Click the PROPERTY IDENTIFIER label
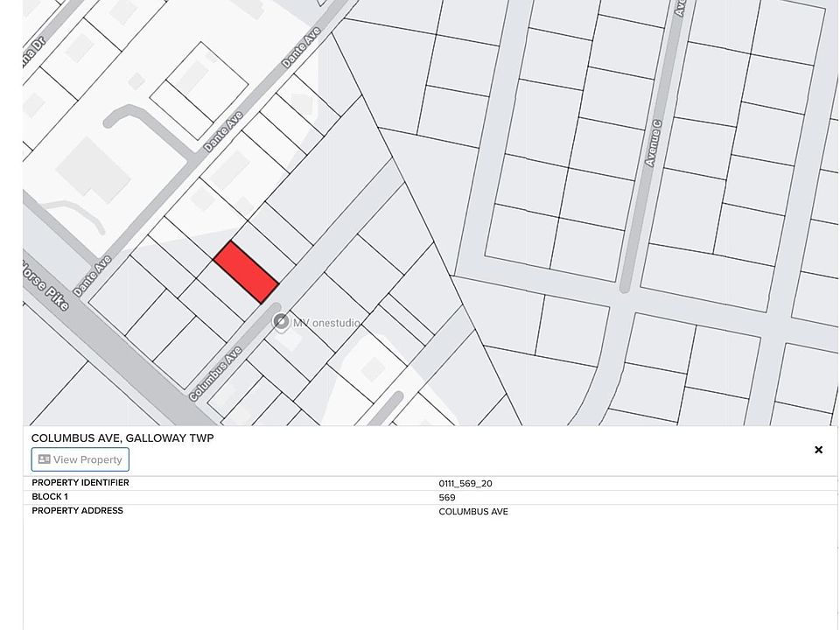This screenshot has height=630, width=840. (x=80, y=483)
